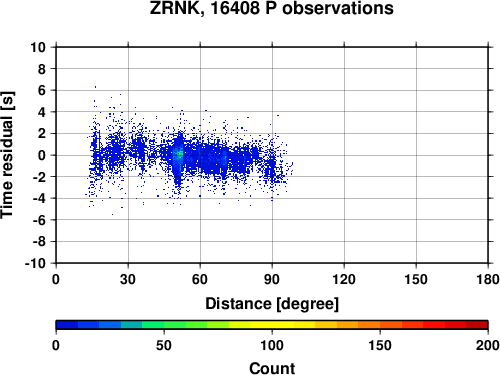
Task: Click the Distance [degree] axis label
Action: (x=272, y=304)
